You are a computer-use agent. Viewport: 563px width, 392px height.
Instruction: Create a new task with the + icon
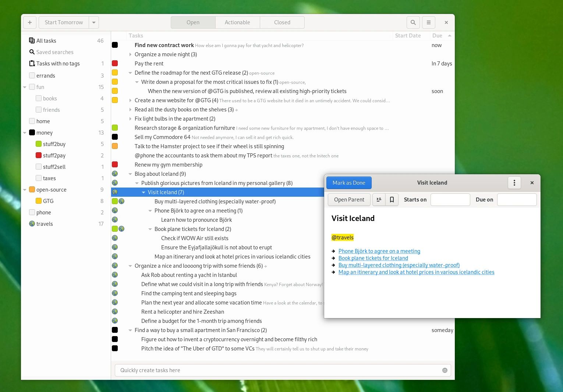point(30,22)
